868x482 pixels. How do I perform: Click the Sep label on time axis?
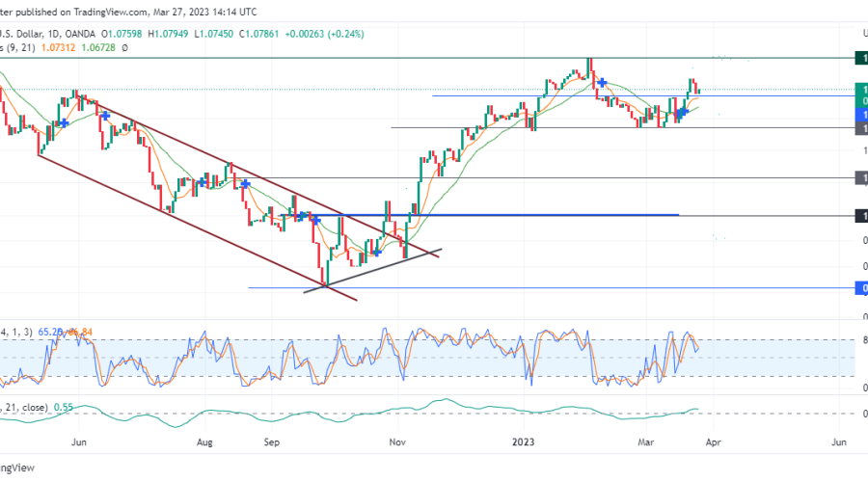pos(271,442)
